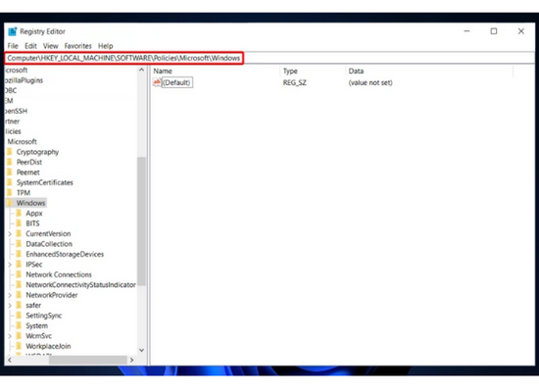
Task: Click the Data column header
Action: coord(356,72)
